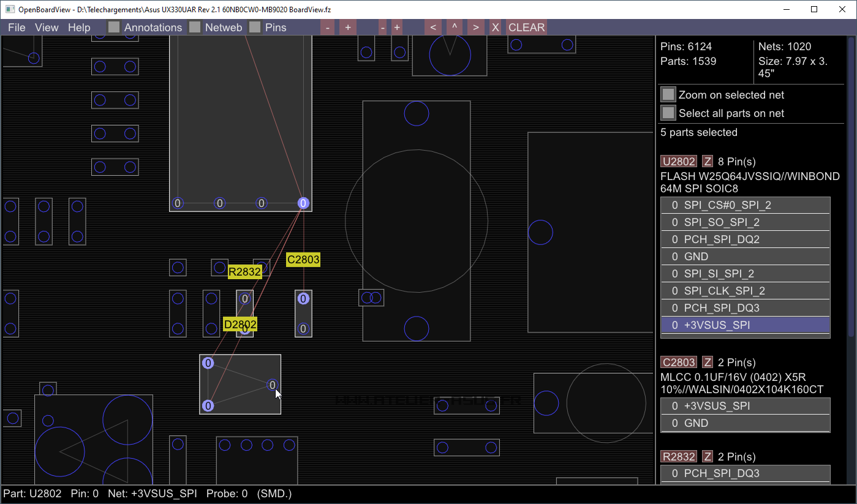Click the larger minus zoom-out toolbar button
The image size is (857, 504).
click(328, 28)
